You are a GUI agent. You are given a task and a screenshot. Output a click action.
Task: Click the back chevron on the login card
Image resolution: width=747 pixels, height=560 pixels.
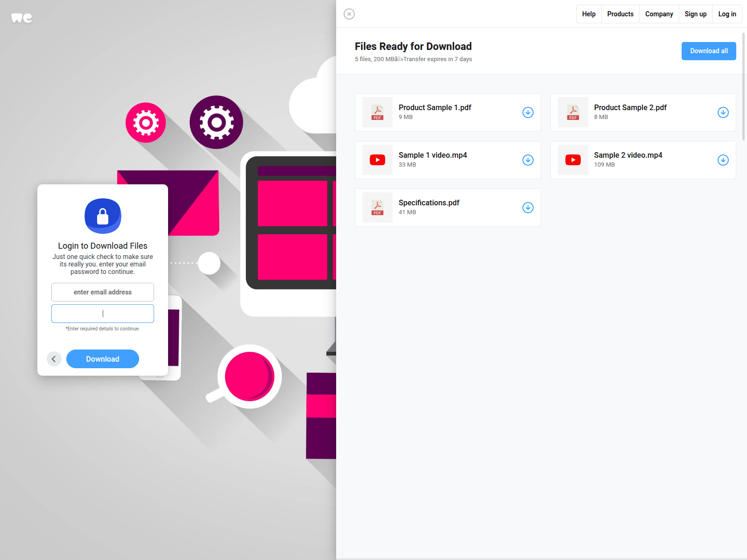tap(54, 358)
